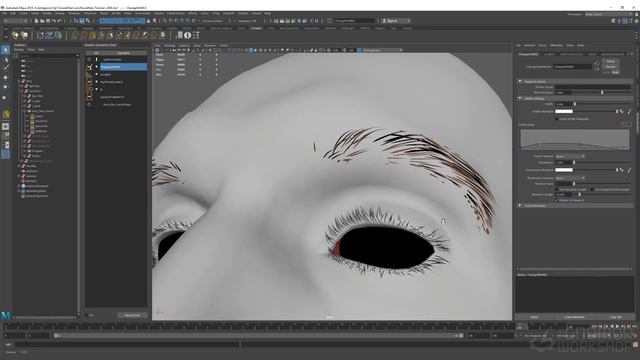The height and width of the screenshot is (360, 640).
Task: Click the highlighted blue icon in the viewport toolbar
Action: click(251, 50)
